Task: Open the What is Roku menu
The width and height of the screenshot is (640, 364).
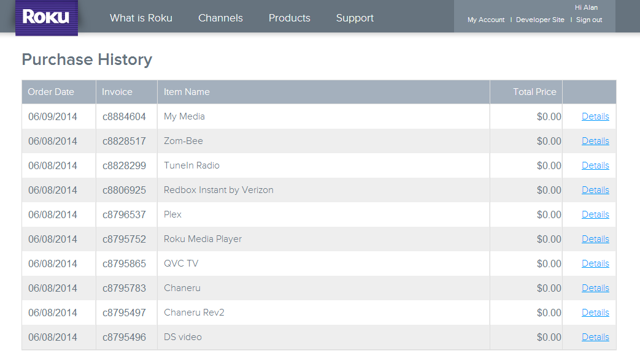Action: 141,18
